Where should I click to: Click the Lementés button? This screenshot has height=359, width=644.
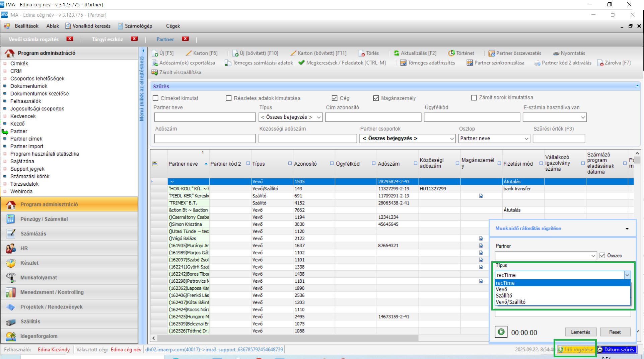point(580,332)
